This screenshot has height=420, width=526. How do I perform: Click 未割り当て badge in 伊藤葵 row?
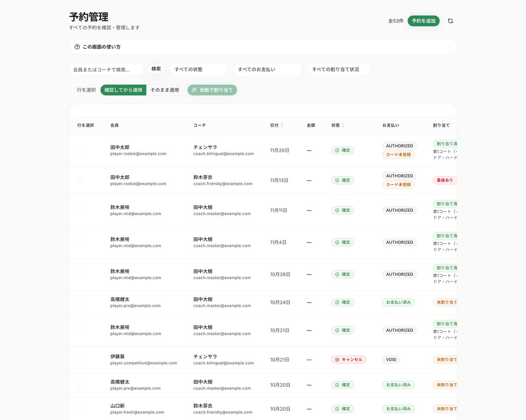pos(445,360)
